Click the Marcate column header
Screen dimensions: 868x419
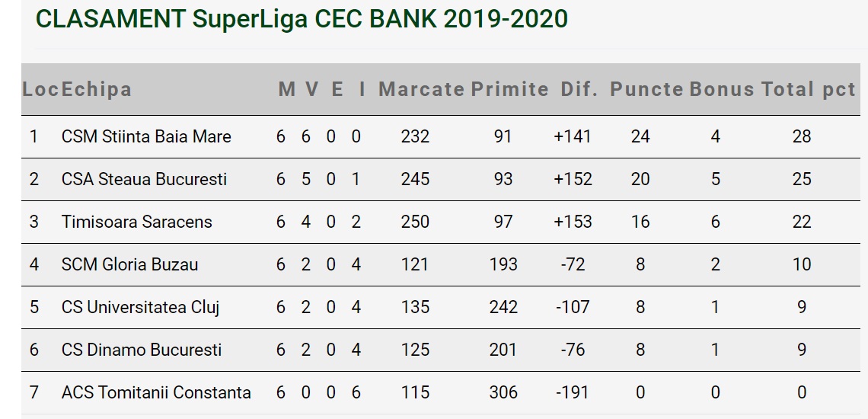click(421, 89)
